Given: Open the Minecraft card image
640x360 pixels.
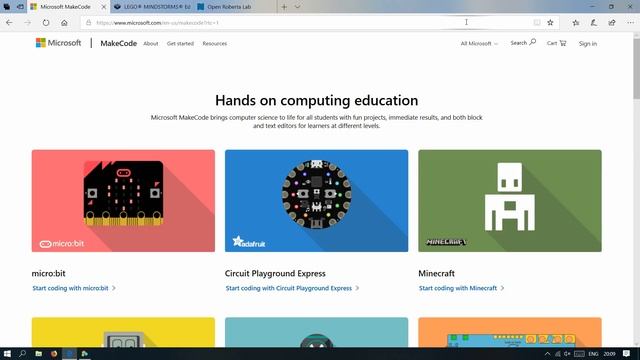Looking at the screenshot, I should 510,201.
